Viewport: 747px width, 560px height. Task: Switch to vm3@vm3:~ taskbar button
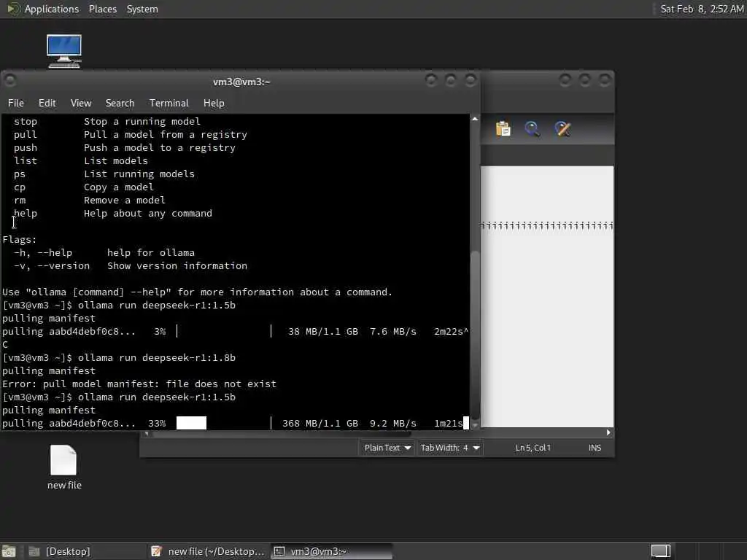tap(332, 551)
